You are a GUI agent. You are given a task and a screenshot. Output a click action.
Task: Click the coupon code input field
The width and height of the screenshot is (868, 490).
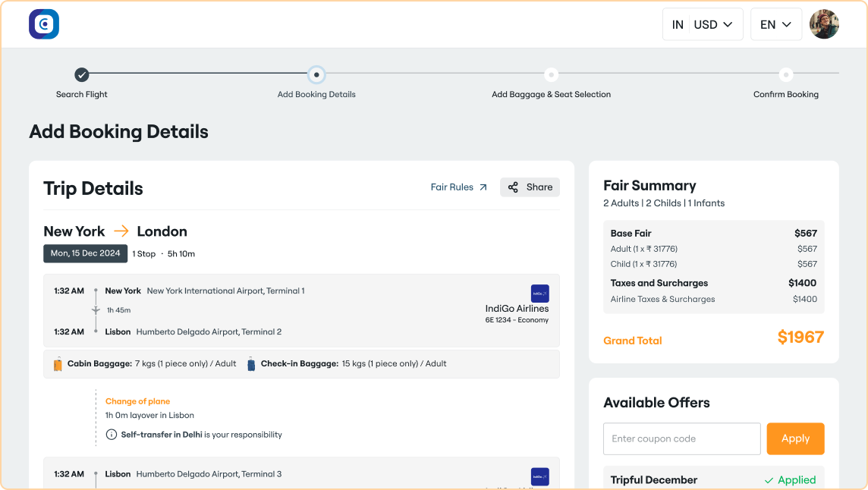681,438
